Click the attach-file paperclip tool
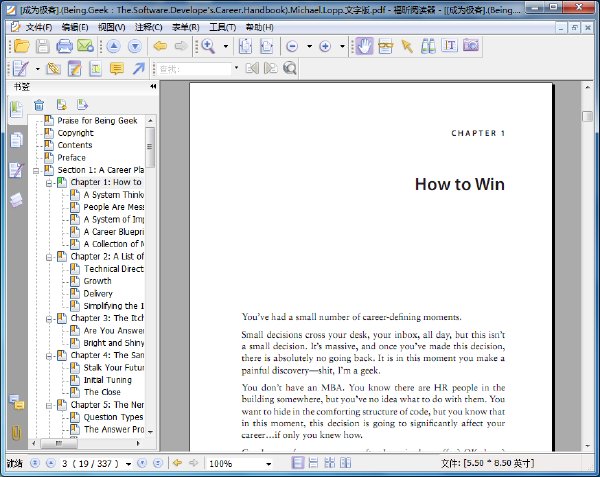This screenshot has width=600, height=477. pyautogui.click(x=54, y=69)
